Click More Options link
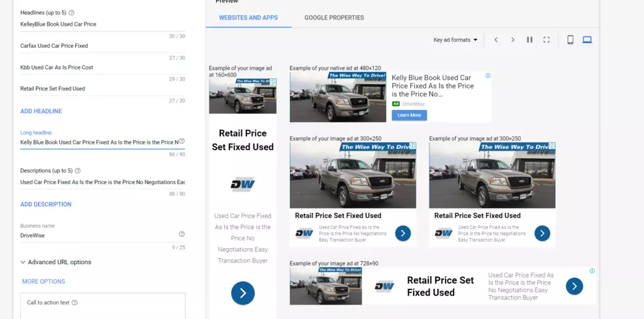The width and height of the screenshot is (644, 319). tap(43, 281)
